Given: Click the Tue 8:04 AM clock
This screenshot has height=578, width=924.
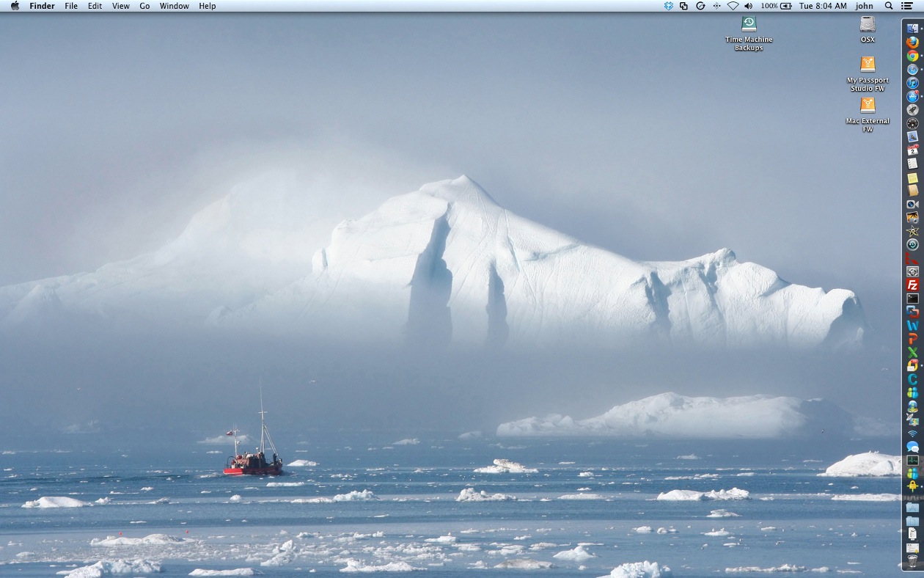Looking at the screenshot, I should 823,6.
